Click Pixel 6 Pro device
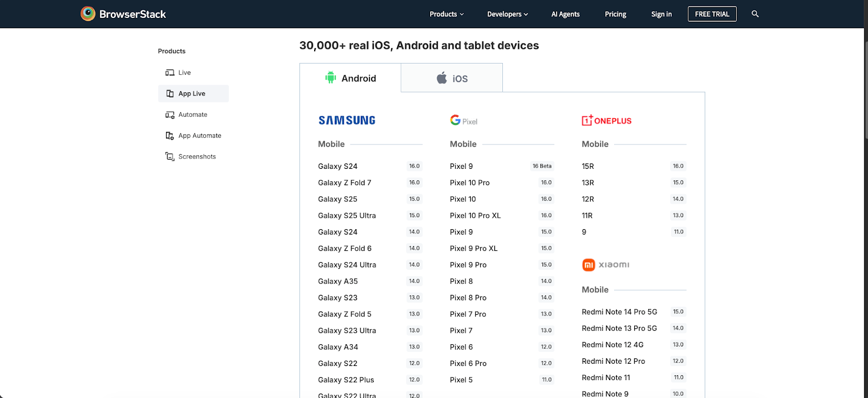This screenshot has height=398, width=868. 468,363
